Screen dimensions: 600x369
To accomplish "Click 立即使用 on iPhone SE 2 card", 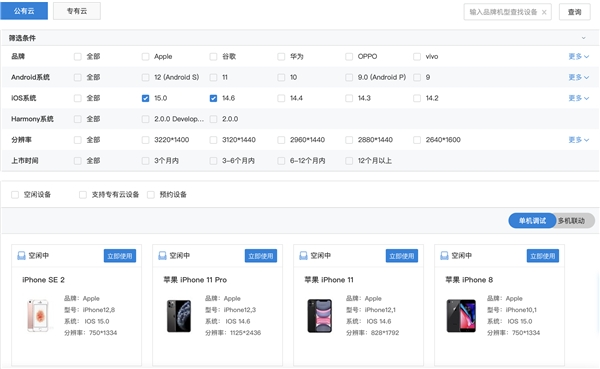I will tap(120, 256).
